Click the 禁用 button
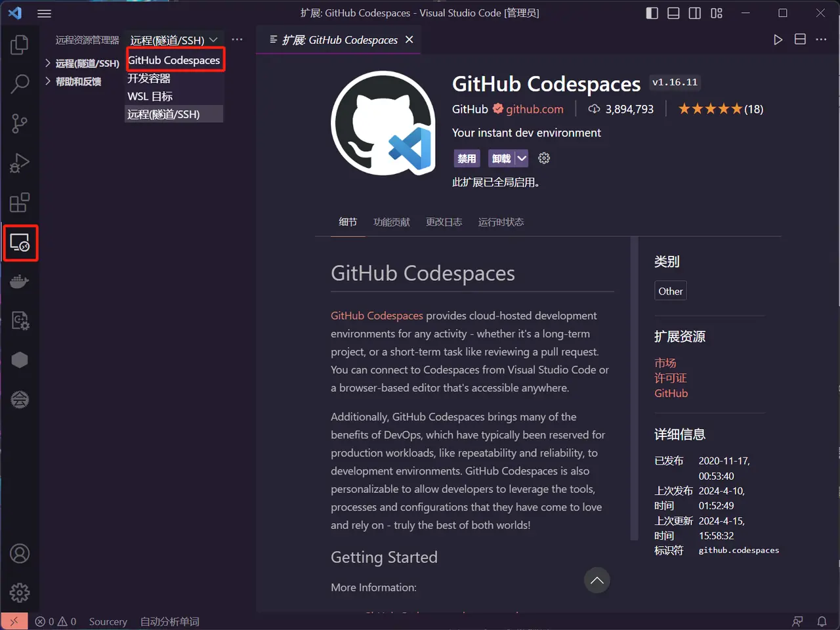 [467, 158]
